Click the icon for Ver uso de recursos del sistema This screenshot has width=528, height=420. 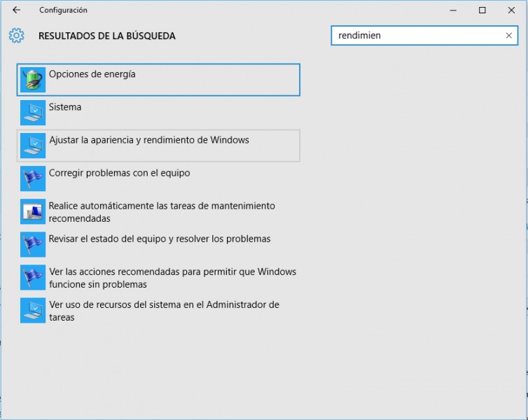pos(33,311)
